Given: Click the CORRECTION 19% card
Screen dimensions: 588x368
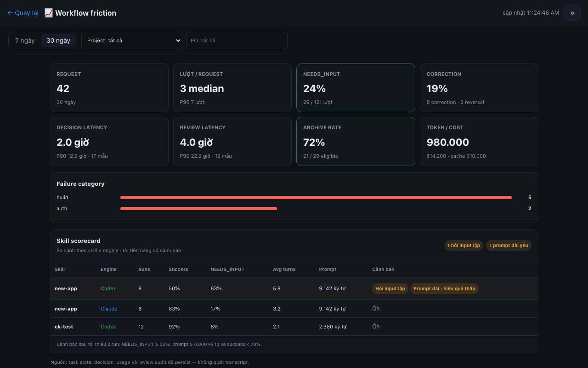Looking at the screenshot, I should (479, 88).
